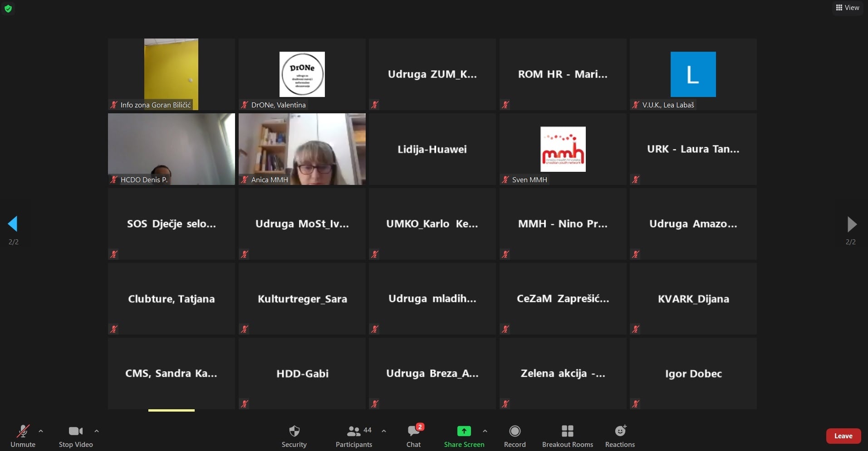Click muted mic icon on Igor Dobec tile
This screenshot has width=868, height=451.
pyautogui.click(x=636, y=404)
